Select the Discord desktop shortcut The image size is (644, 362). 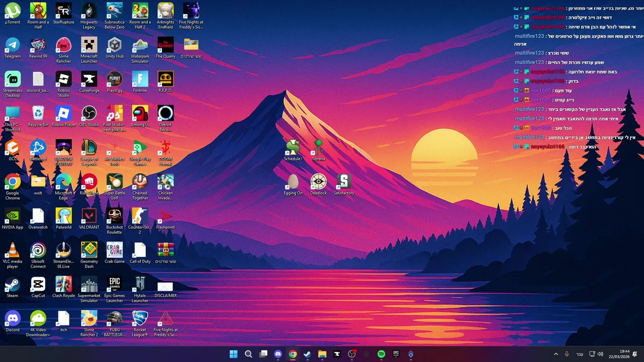point(13,322)
